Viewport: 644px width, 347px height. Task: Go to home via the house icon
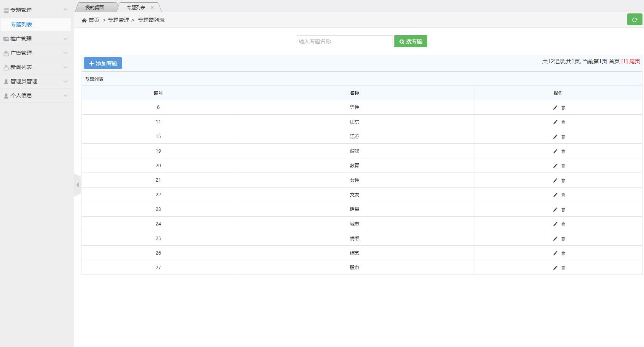tap(84, 20)
